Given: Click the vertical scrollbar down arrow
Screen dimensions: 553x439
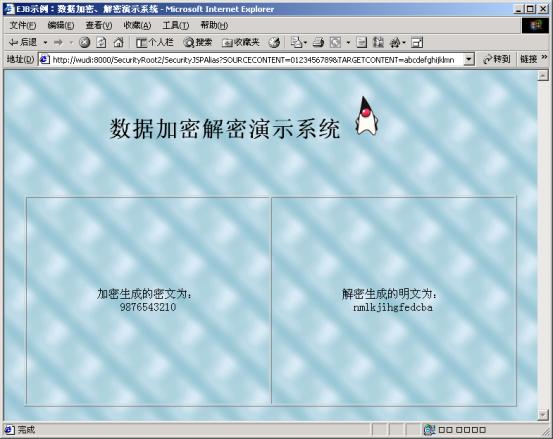Looking at the screenshot, I should (x=543, y=415).
